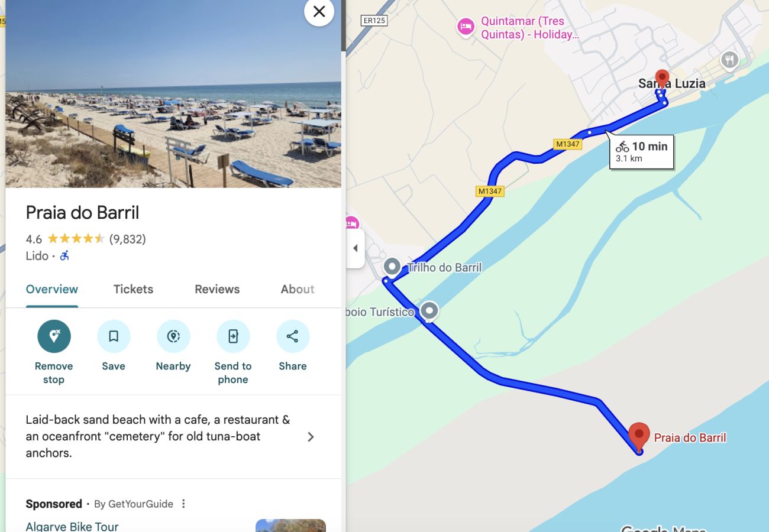
Task: Select the About tab
Action: pyautogui.click(x=298, y=289)
